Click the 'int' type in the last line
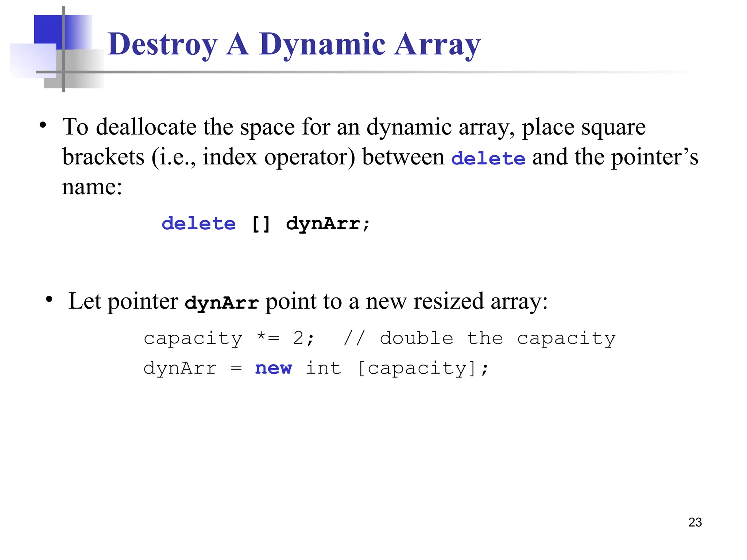 click(323, 368)
